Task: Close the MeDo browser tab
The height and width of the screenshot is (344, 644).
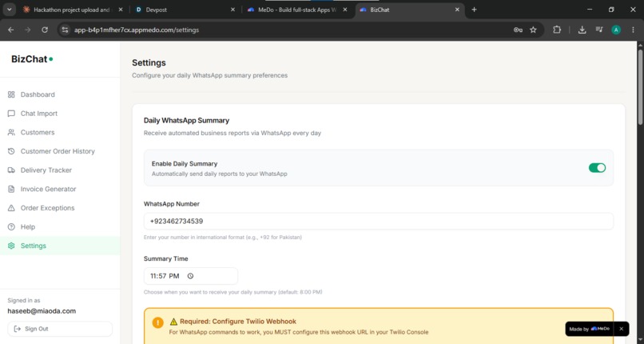Action: pyautogui.click(x=345, y=10)
